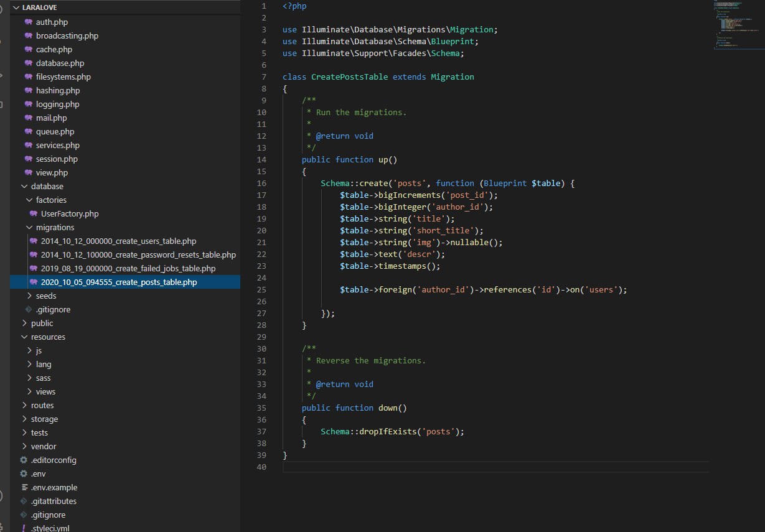
Task: Open create_password_resets_table.php migration
Action: 138,254
